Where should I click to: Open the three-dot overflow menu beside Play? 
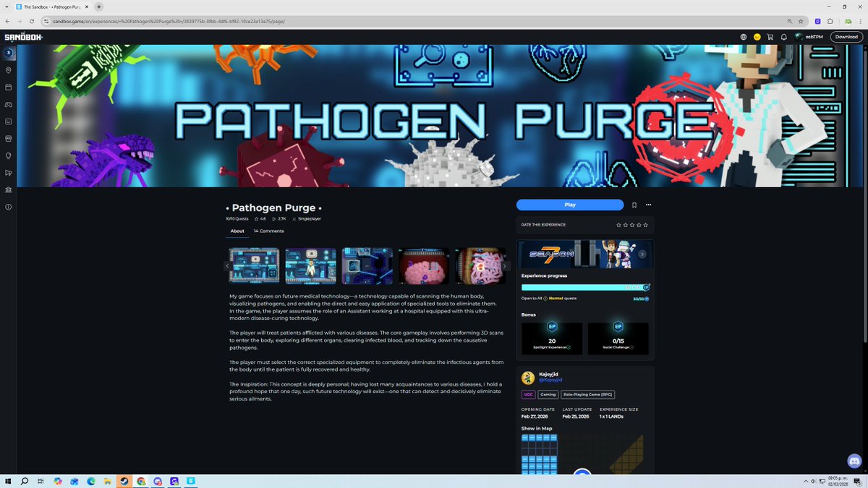click(x=648, y=205)
